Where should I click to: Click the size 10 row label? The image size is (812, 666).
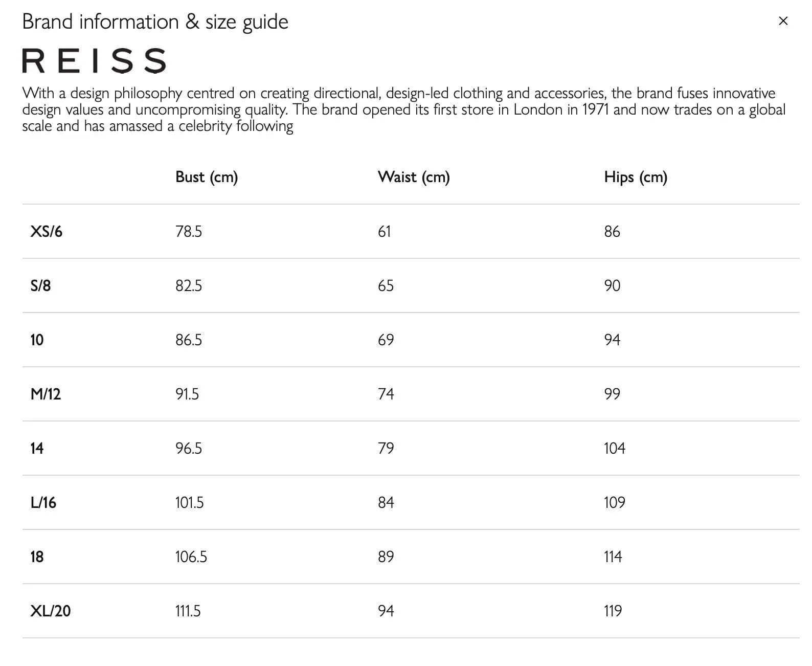[x=37, y=340]
